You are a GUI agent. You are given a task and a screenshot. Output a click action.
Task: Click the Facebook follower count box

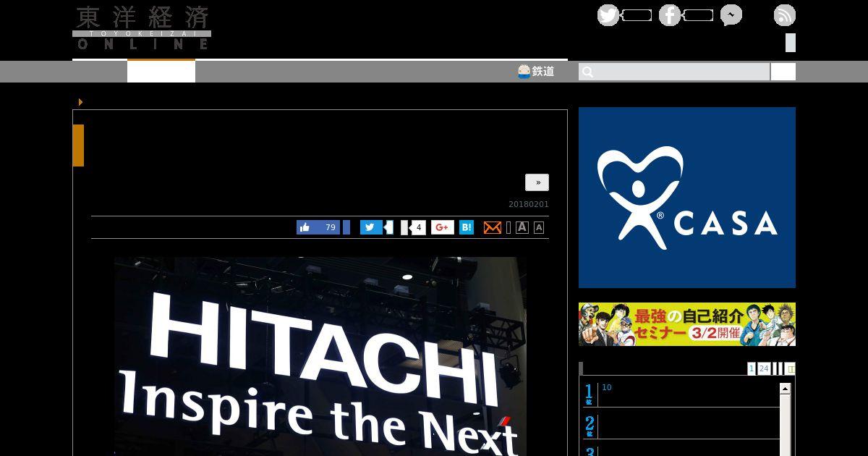point(698,15)
